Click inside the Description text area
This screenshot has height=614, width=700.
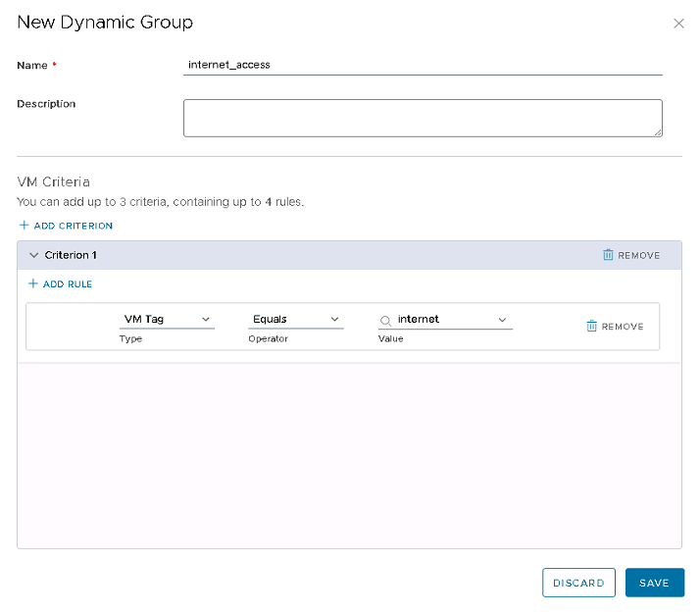click(422, 118)
